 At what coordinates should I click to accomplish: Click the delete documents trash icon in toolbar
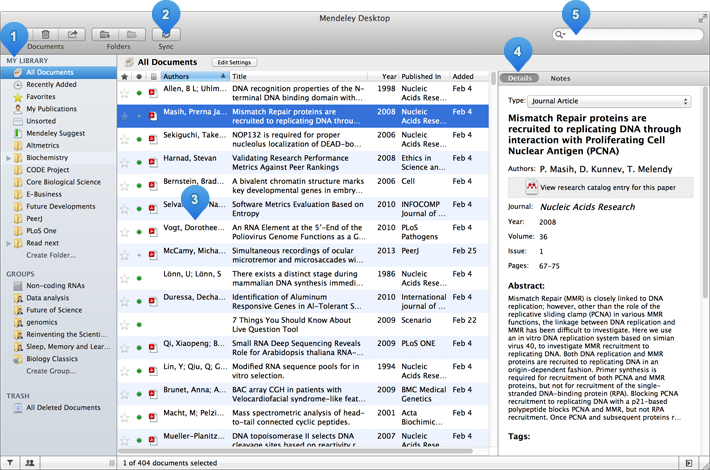coord(45,34)
